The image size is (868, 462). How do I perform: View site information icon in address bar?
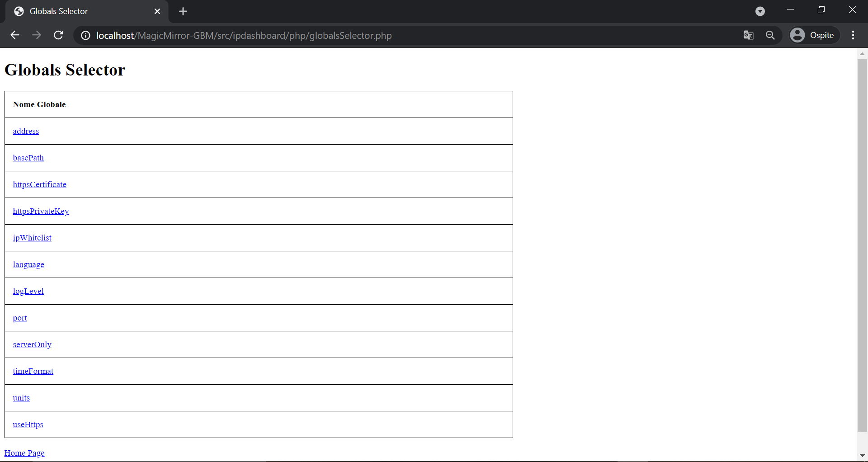coord(85,35)
